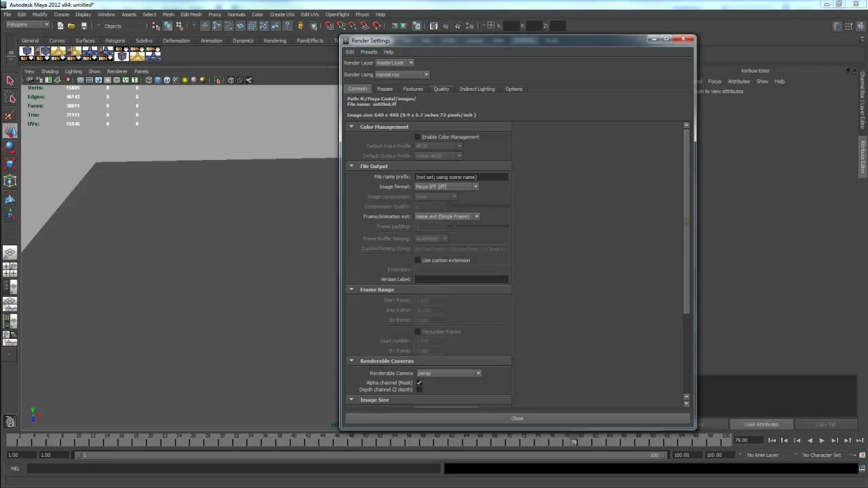Switch to Features tab

tap(413, 89)
